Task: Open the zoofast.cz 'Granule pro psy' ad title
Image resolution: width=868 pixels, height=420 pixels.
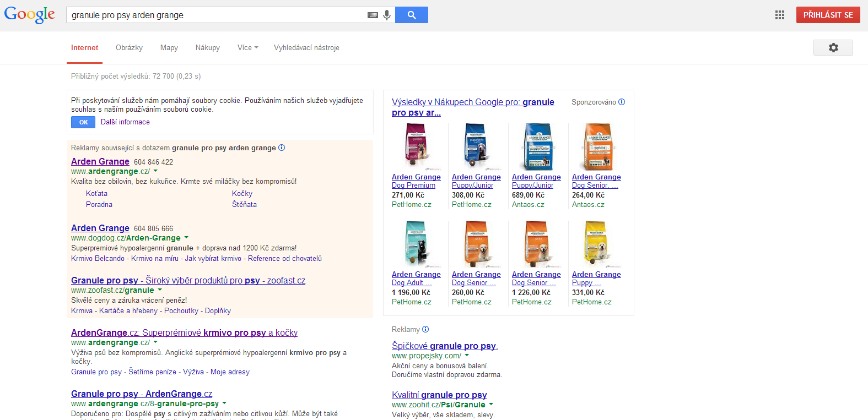Action: 188,280
